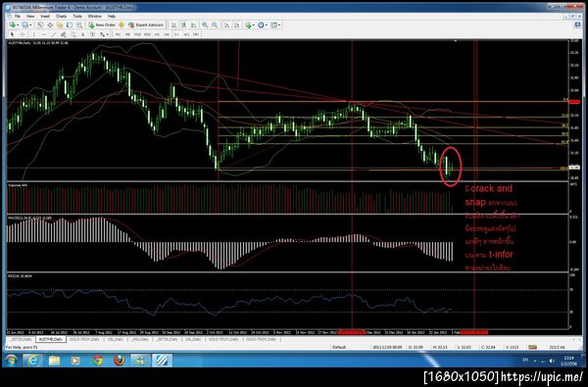
Task: Toggle the Chart Shift icon
Action: click(236, 24)
